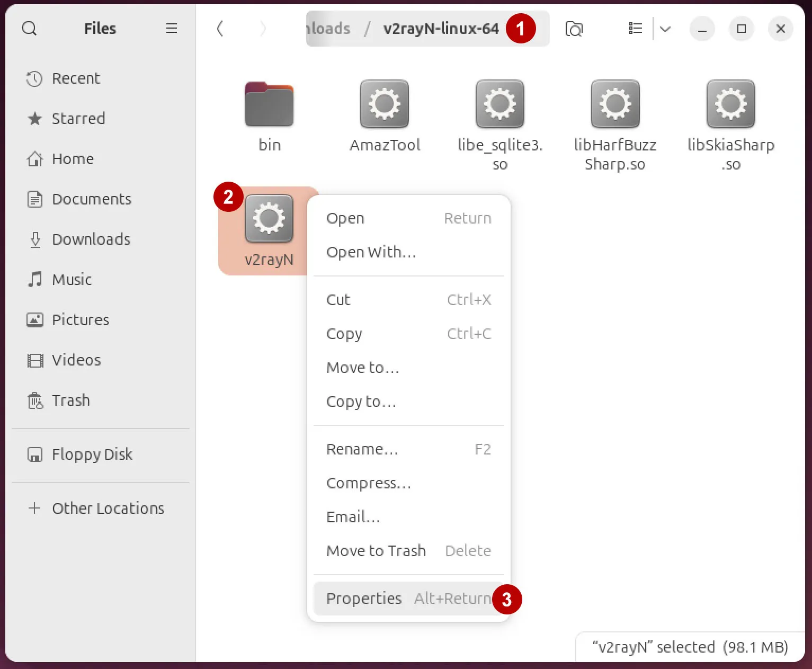This screenshot has width=812, height=669.
Task: Open the Files hamburger menu
Action: coord(171,29)
